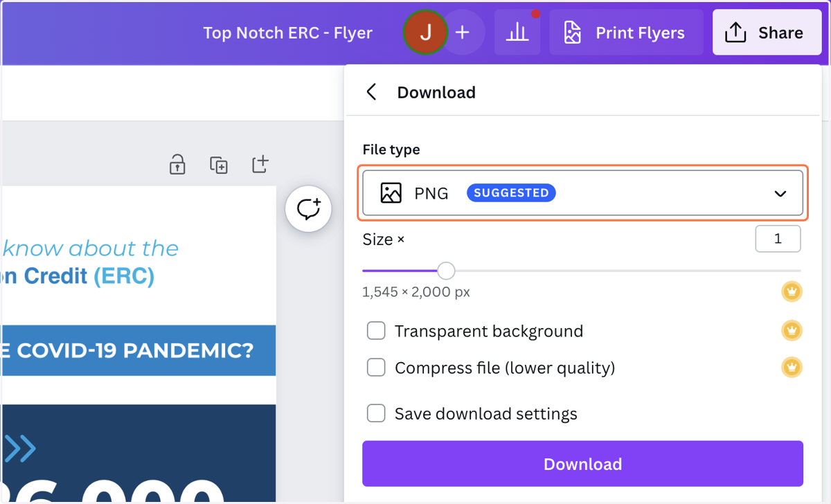
Task: Add a new page icon
Action: point(260,165)
